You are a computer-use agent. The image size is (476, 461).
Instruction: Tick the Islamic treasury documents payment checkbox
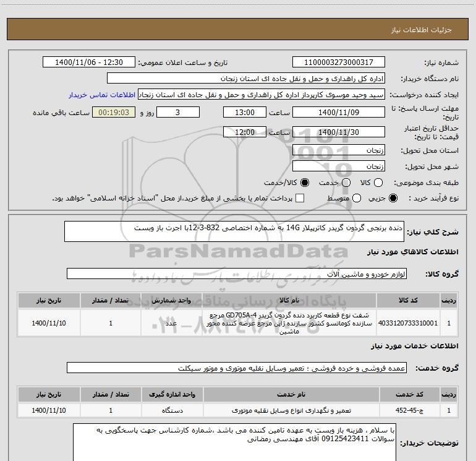pos(300,199)
